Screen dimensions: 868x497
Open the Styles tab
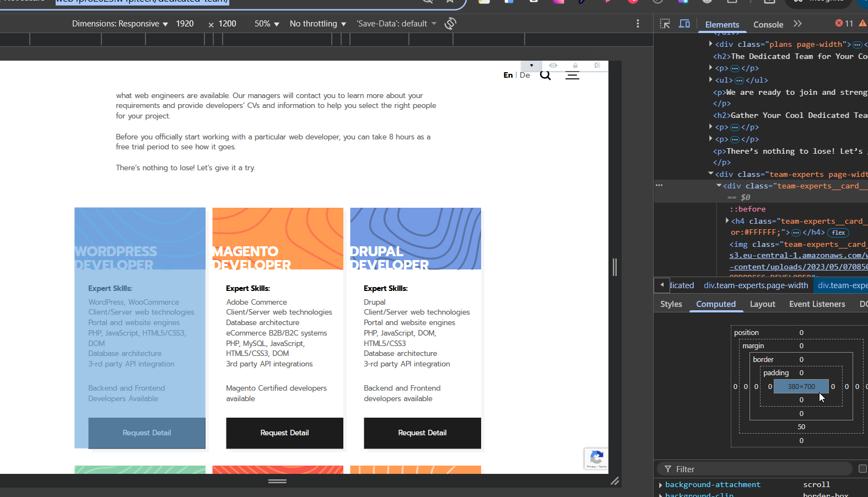point(671,304)
